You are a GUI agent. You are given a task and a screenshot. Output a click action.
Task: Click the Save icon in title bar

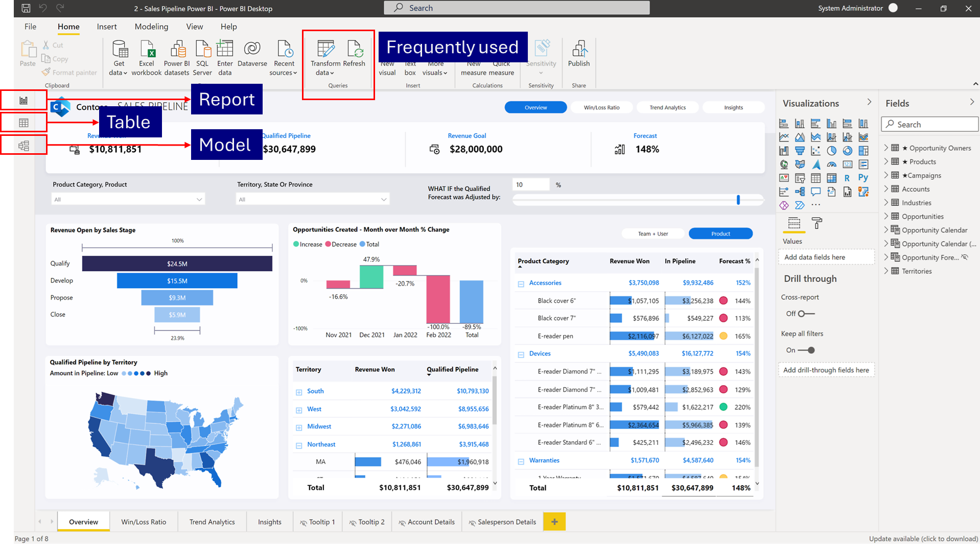tap(26, 8)
